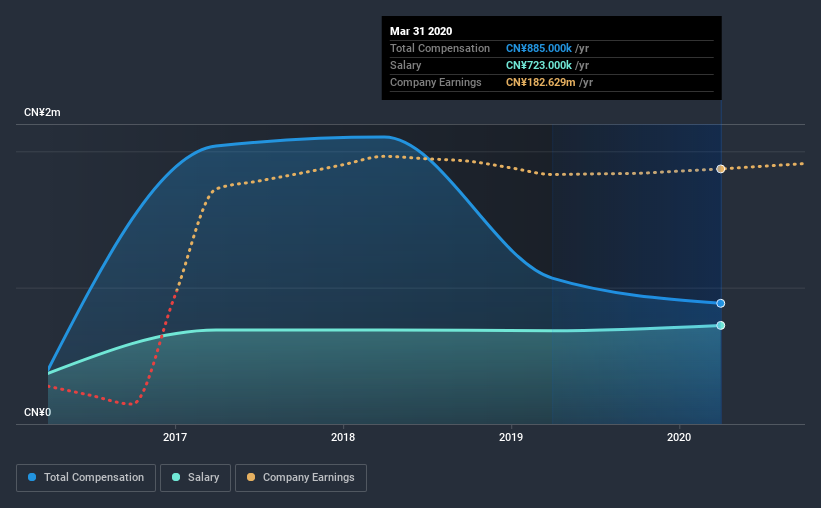Viewport: 821px width, 508px height.
Task: Toggle the Salary legend button
Action: point(195,478)
